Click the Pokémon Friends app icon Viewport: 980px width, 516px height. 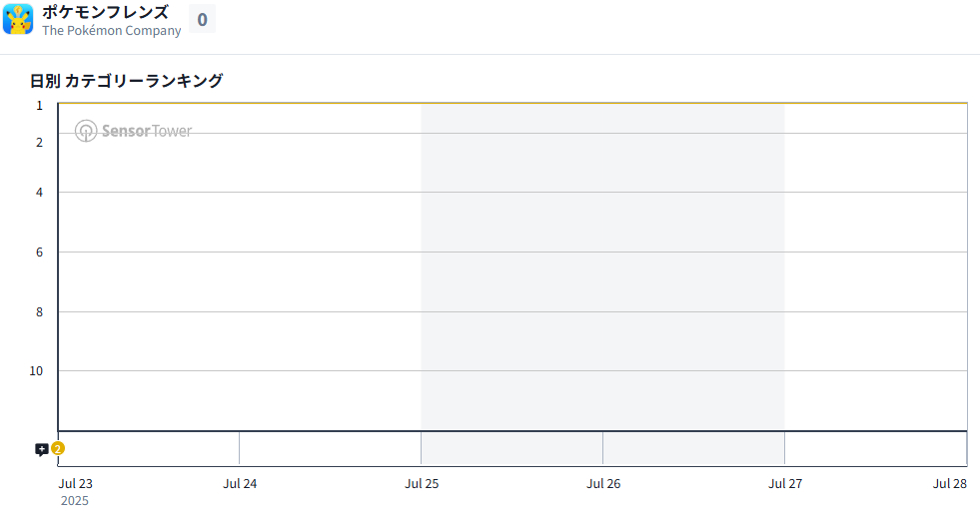click(x=18, y=19)
